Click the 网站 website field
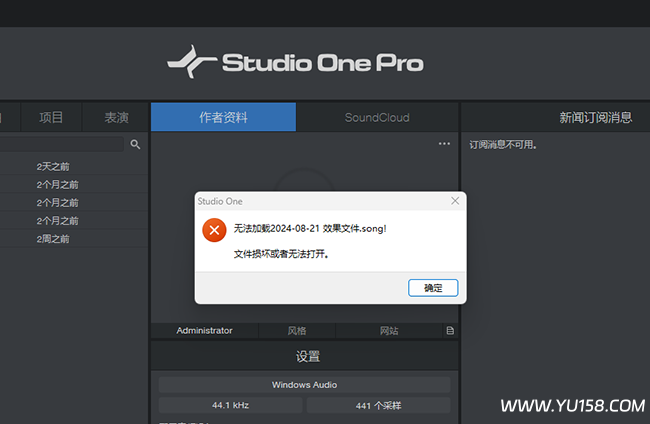This screenshot has width=650, height=424. 388,330
